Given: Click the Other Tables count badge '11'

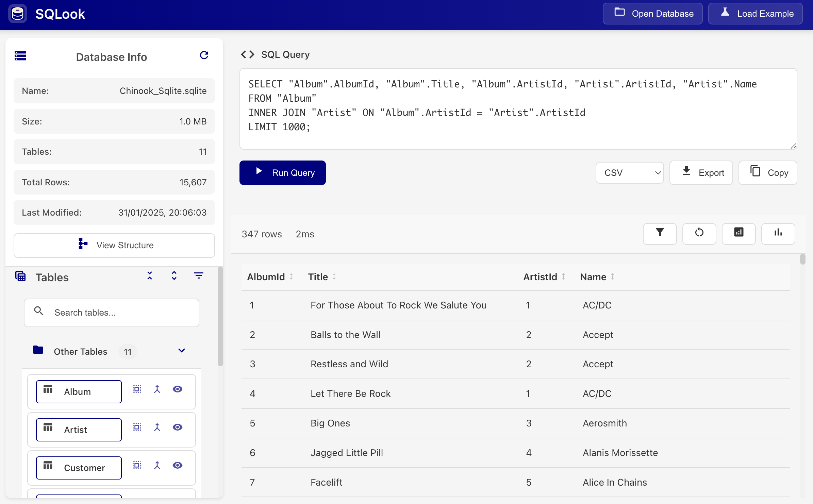Looking at the screenshot, I should (128, 352).
